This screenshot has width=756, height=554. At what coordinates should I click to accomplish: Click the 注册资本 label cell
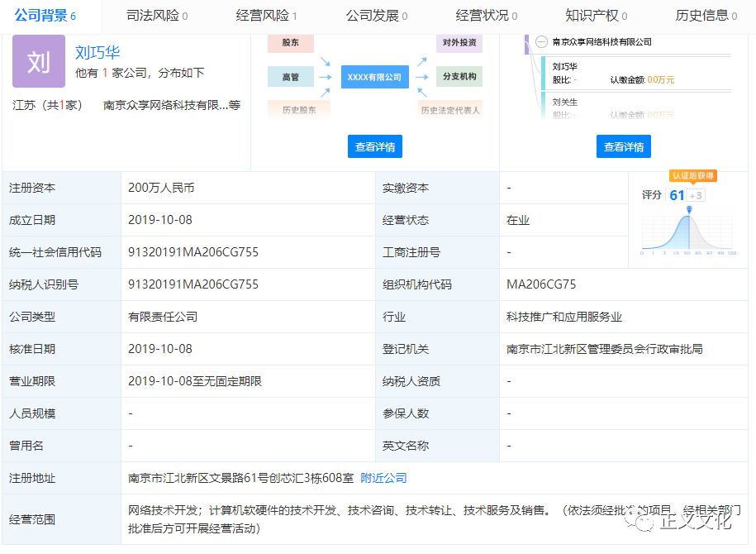point(62,188)
